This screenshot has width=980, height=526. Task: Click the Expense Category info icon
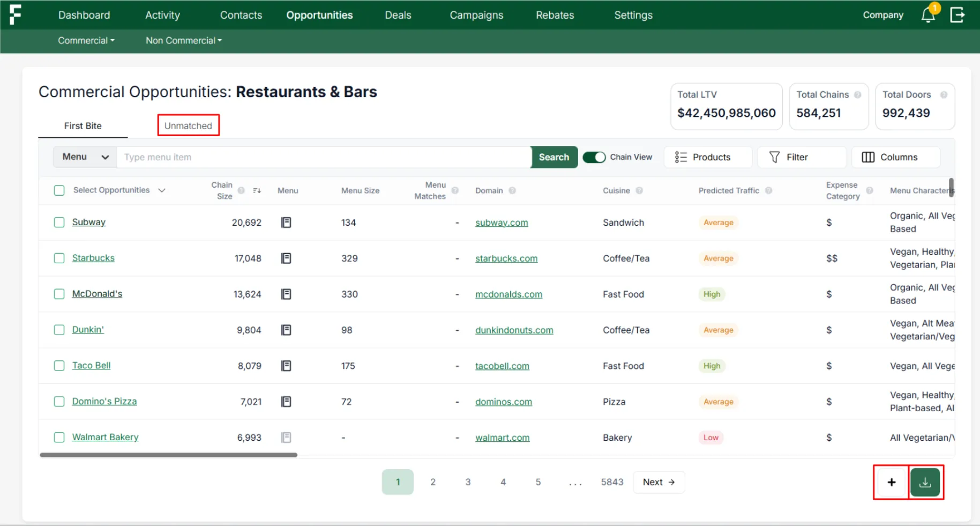tap(870, 190)
